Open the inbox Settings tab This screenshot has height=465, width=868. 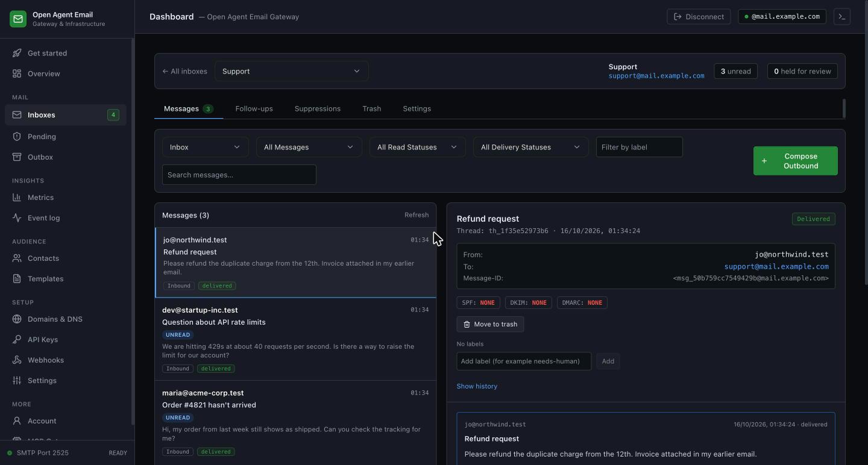[x=417, y=109]
